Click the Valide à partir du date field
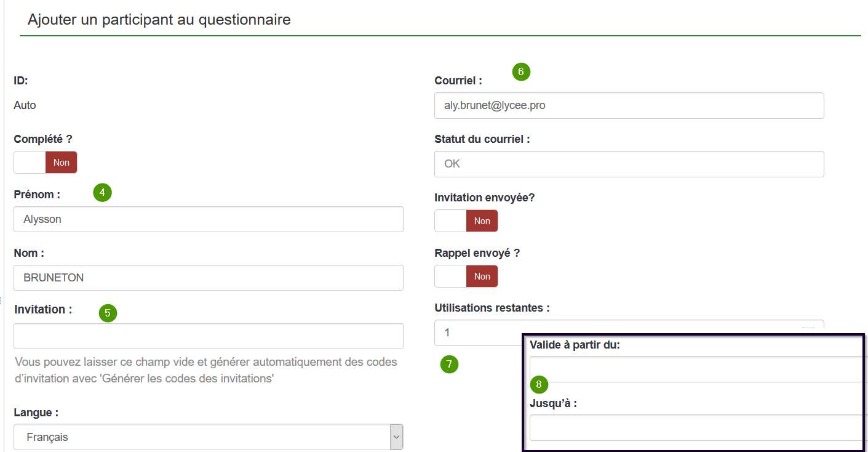Screen dimensions: 868x452 point(696,369)
